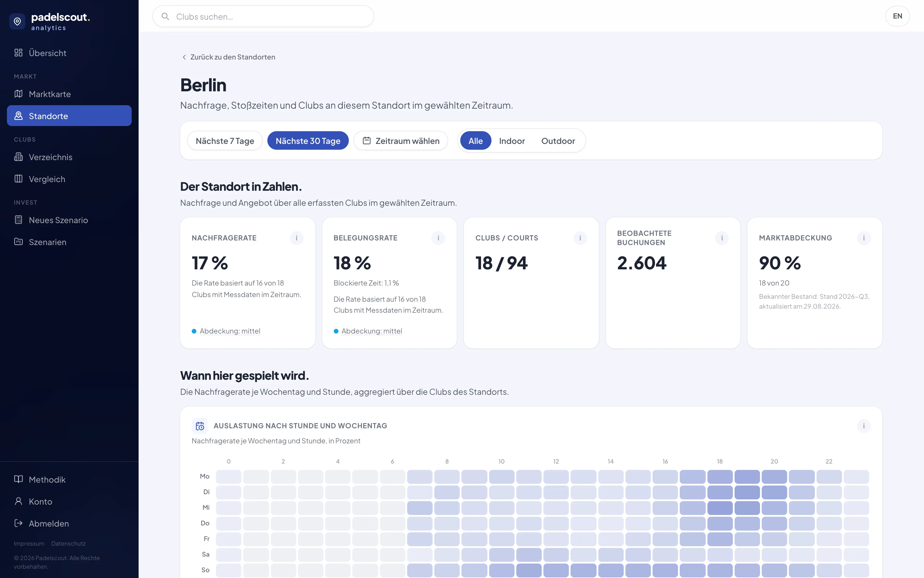Screen dimensions: 924x578
Task: Click Abdeckung: mittel under Belegungsrate
Action: 372,331
